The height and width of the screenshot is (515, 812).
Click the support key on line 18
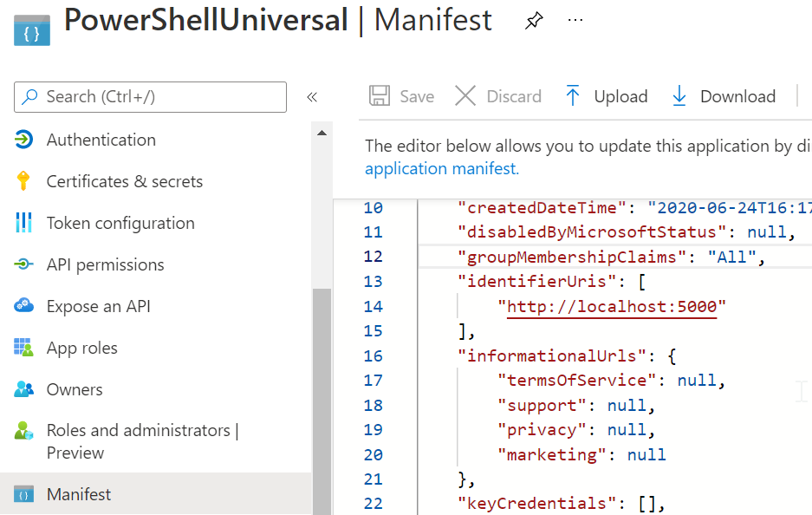point(542,405)
